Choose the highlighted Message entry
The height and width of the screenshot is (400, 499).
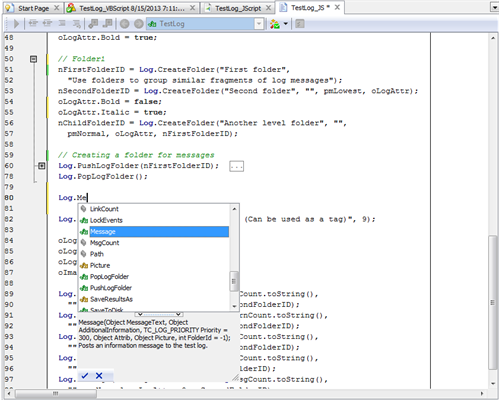point(159,232)
